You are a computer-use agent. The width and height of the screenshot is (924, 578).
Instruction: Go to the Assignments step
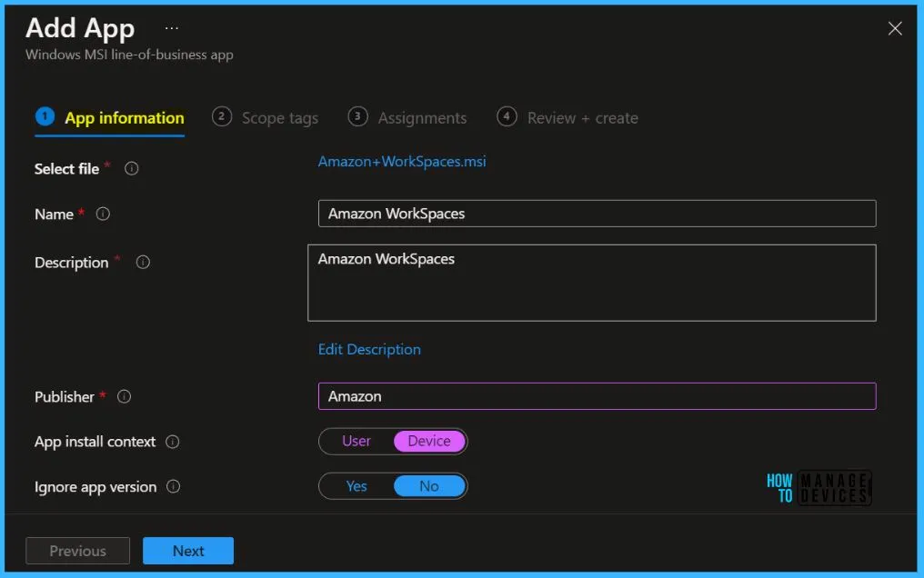[x=407, y=118]
